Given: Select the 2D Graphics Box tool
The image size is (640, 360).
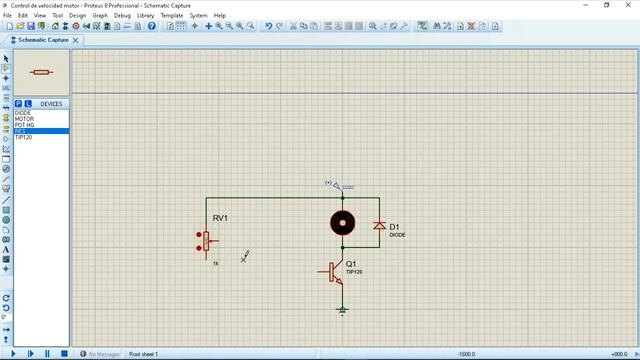Looking at the screenshot, I should (6, 210).
